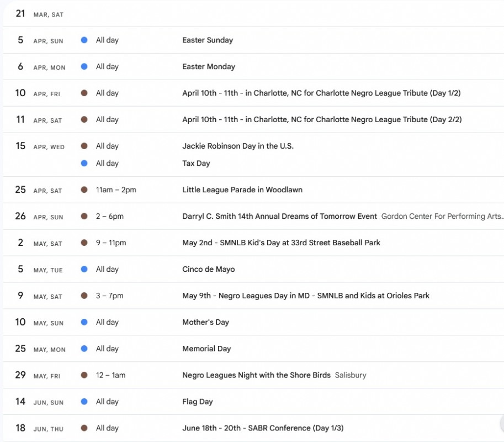Open the Easter Monday event
The height and width of the screenshot is (442, 504).
pyautogui.click(x=209, y=67)
